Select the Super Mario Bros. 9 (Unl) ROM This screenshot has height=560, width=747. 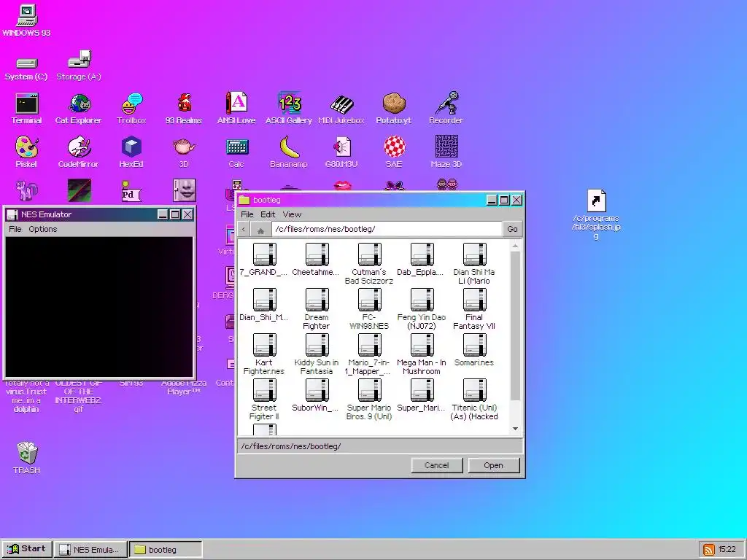pos(368,400)
